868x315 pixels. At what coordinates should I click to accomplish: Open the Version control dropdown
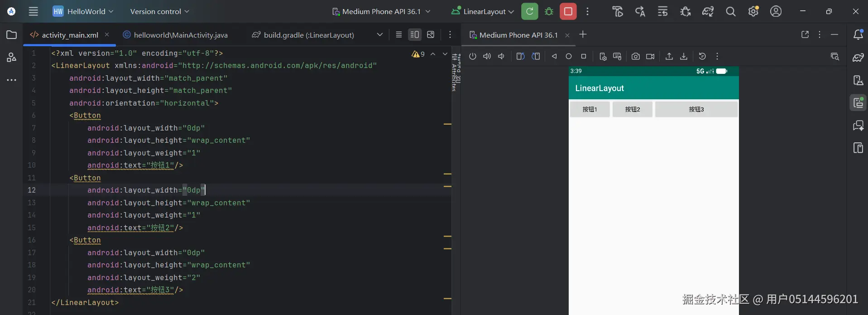pyautogui.click(x=159, y=11)
